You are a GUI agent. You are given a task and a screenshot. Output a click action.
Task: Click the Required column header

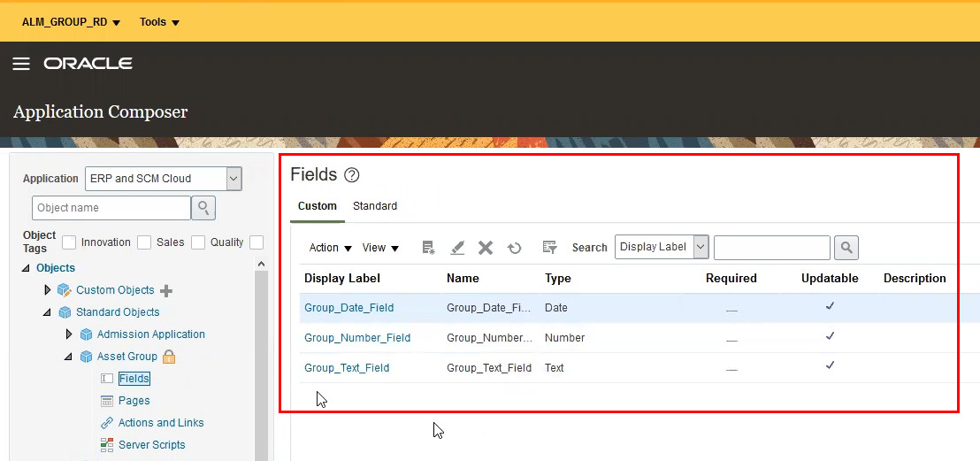[x=731, y=279]
